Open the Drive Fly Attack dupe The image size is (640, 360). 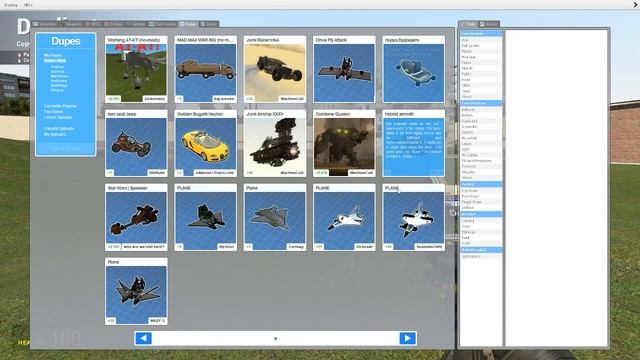[x=344, y=69]
